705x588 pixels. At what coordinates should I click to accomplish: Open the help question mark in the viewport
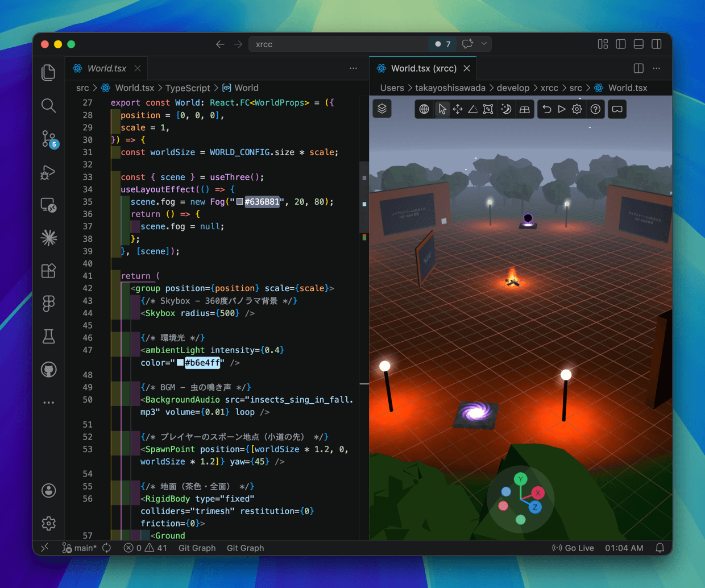point(595,109)
